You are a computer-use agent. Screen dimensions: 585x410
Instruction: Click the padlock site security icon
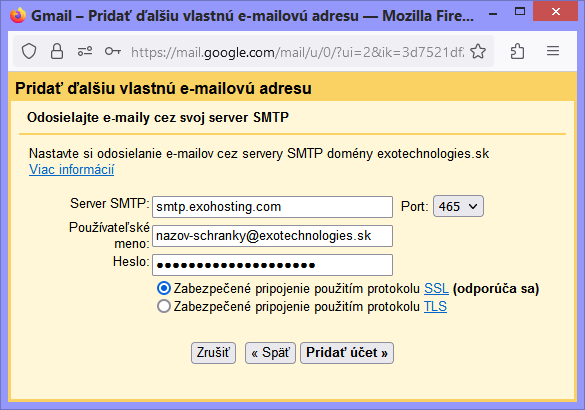point(57,51)
